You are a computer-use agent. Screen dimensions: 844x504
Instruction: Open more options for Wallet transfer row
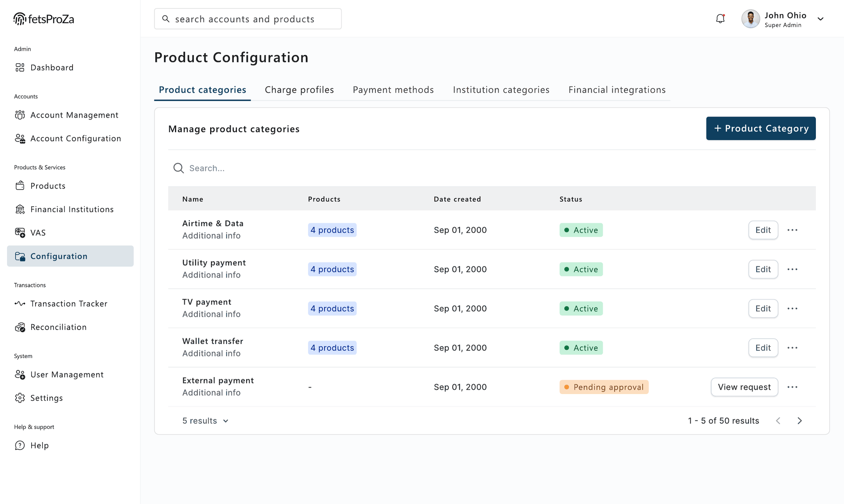pos(792,348)
